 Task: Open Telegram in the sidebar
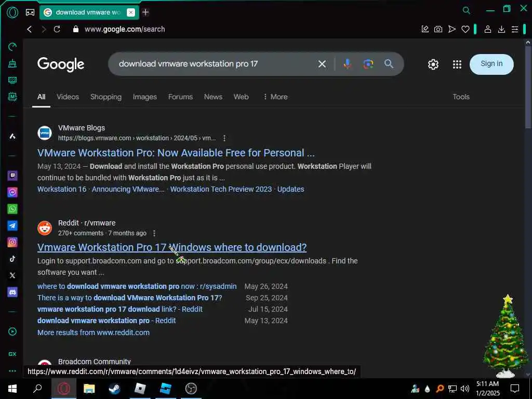[12, 225]
